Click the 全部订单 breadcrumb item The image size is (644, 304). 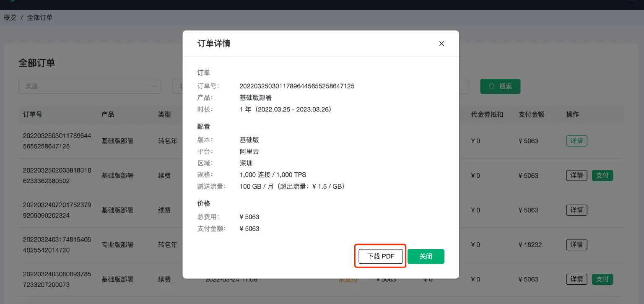tap(39, 18)
